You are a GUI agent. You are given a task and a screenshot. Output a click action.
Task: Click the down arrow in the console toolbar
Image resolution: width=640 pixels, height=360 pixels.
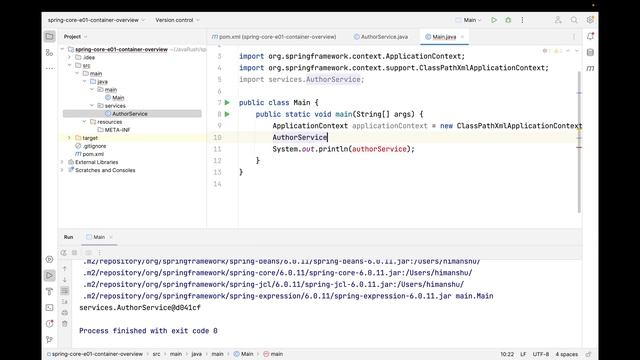pos(64,280)
